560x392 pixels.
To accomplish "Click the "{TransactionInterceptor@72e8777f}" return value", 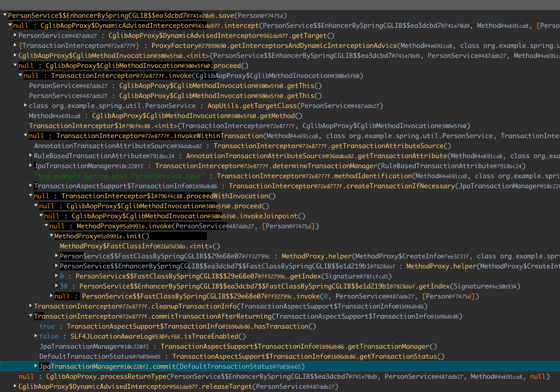I will [79, 46].
